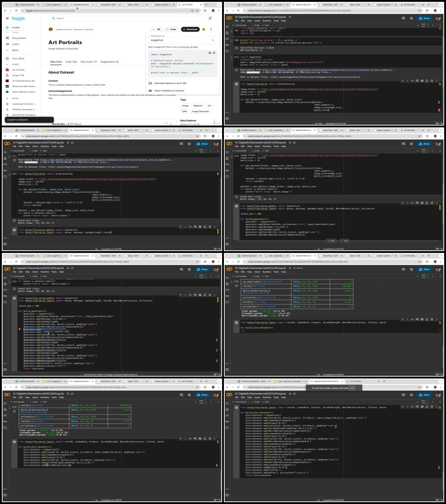Click floating + Code button below build_generator cell

[331, 241]
